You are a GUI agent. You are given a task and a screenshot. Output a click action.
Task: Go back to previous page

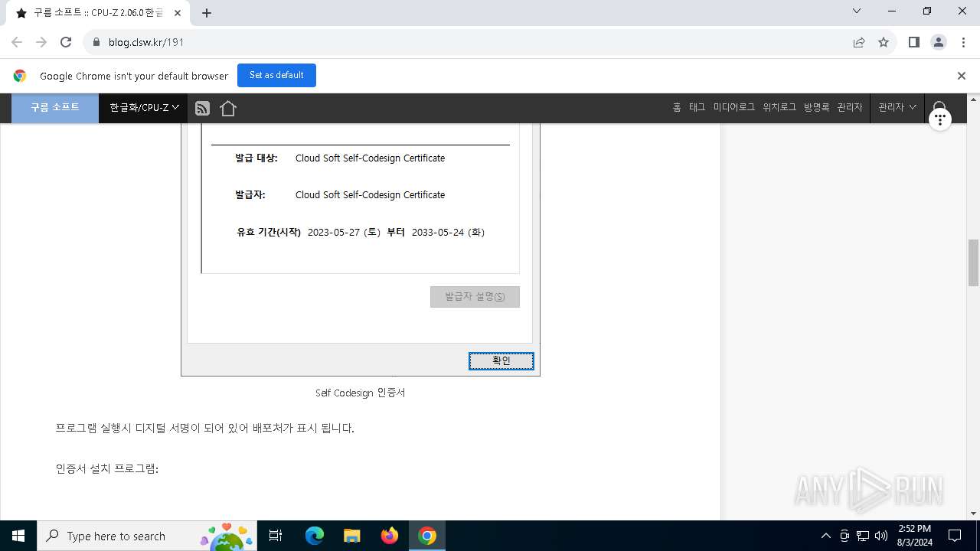click(x=17, y=42)
